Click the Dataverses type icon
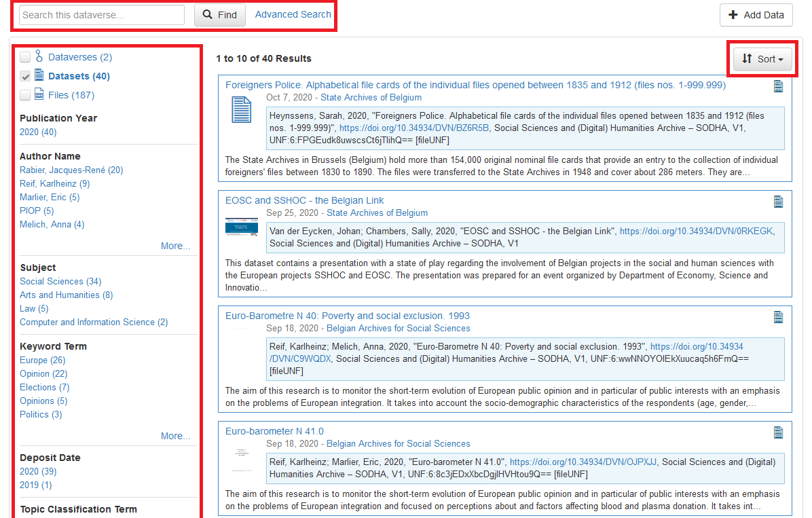 [x=39, y=56]
